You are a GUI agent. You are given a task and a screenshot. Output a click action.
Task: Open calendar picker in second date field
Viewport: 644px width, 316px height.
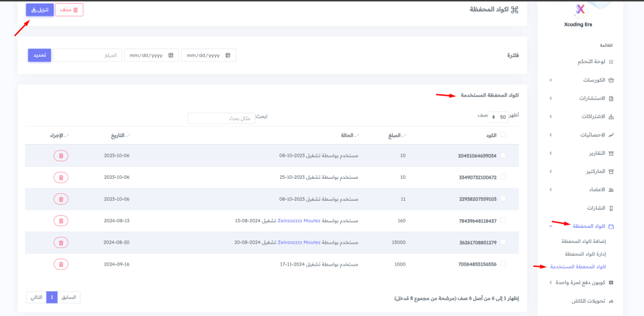pos(170,55)
